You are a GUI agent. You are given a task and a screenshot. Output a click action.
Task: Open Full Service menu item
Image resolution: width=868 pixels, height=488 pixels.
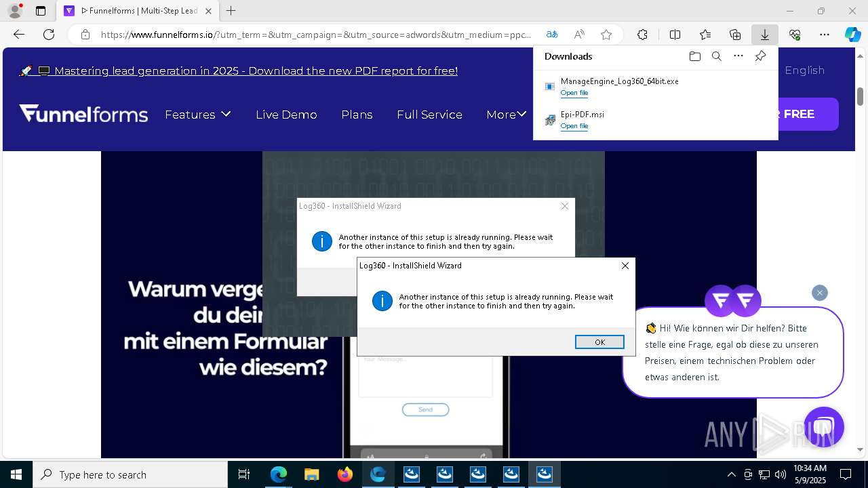429,115
